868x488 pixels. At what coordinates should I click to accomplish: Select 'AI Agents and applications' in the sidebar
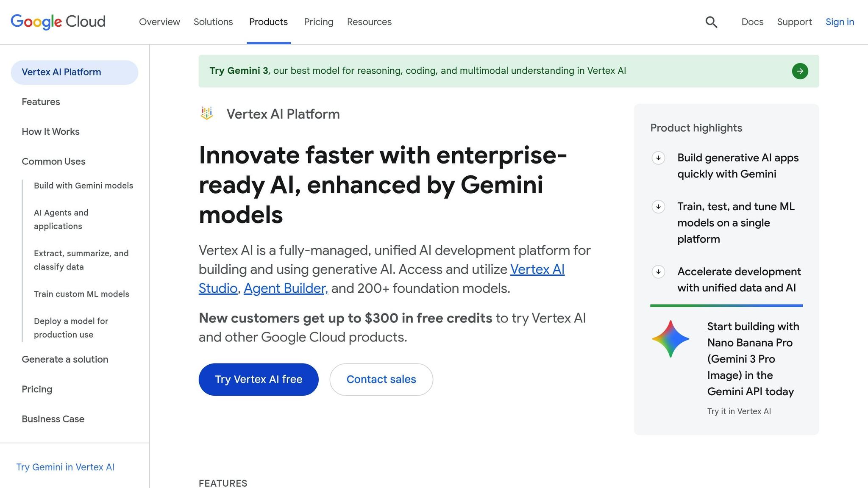coord(61,219)
